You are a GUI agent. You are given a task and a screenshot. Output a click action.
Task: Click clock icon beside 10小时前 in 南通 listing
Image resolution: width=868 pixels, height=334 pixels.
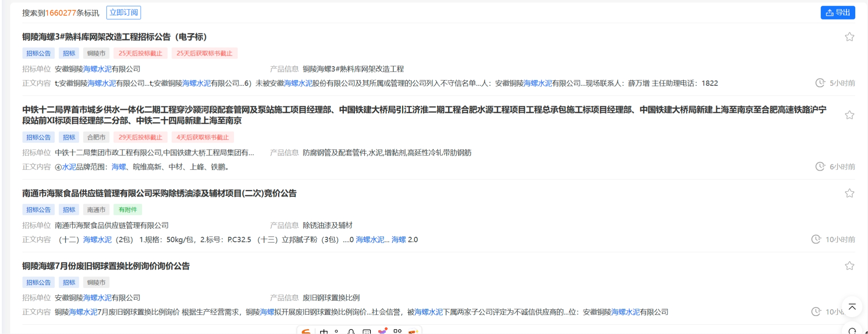point(816,239)
